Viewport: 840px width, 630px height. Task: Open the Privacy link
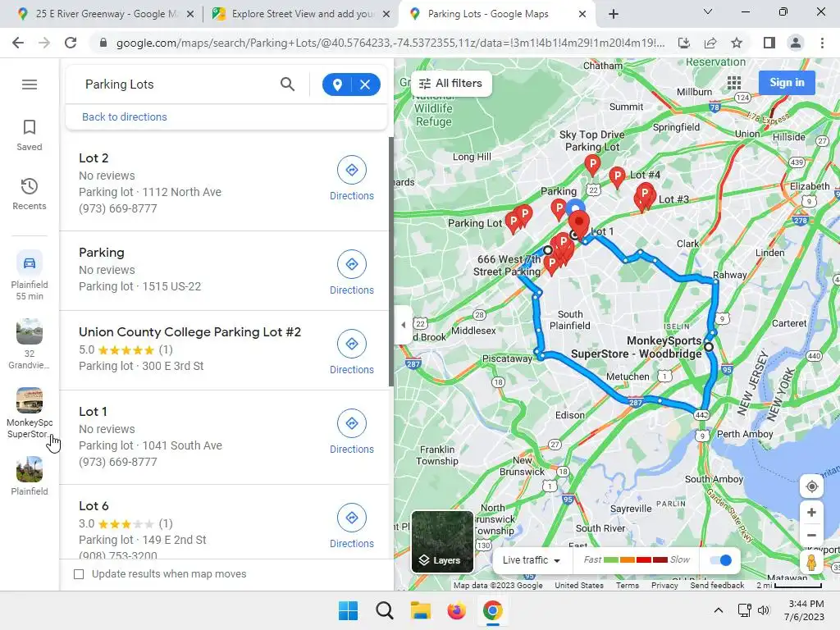click(664, 585)
